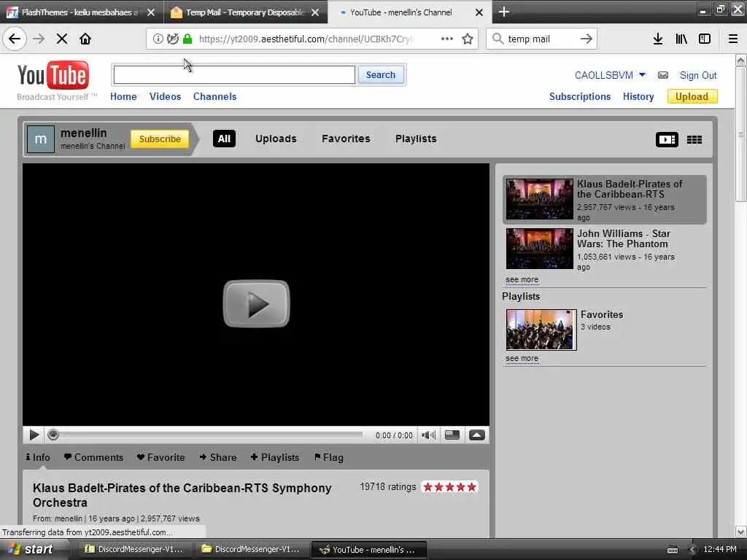Screen dimensions: 747x560
Task: Click see more under the video list
Action: 522,279
